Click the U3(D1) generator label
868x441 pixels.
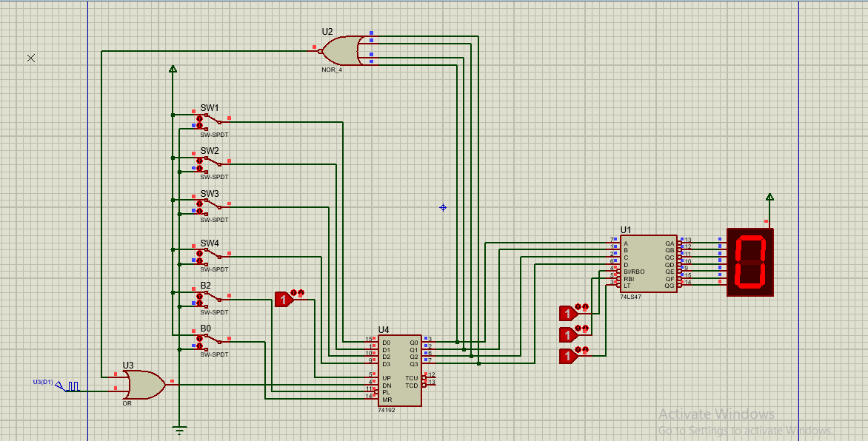(x=42, y=382)
